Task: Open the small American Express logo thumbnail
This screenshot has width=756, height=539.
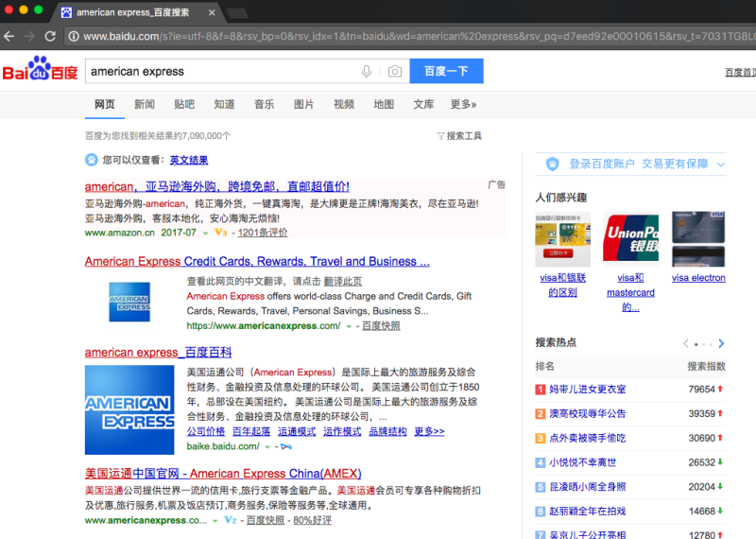Action: (129, 302)
